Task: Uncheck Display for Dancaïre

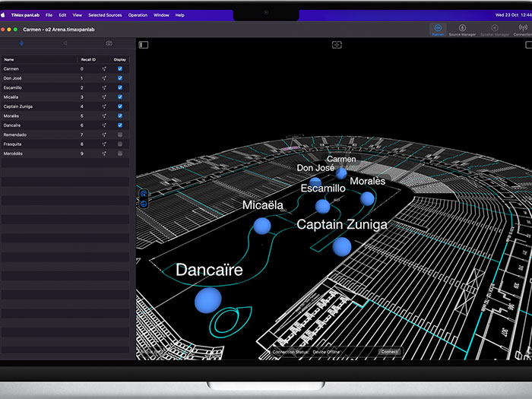Action: tap(120, 125)
